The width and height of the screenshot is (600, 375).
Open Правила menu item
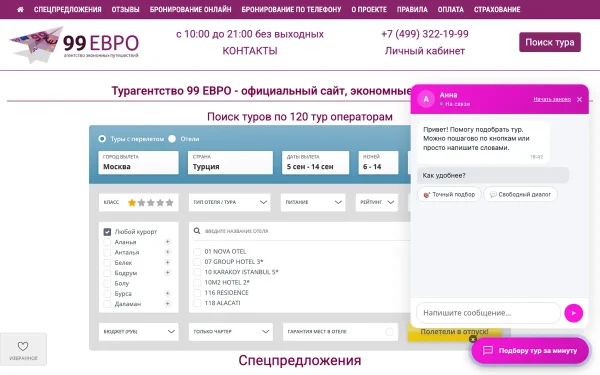pos(412,10)
